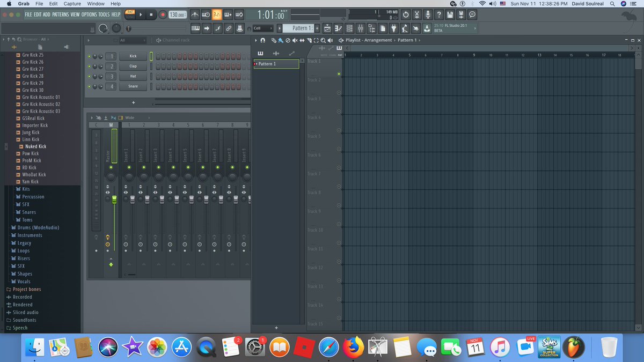Open the channel rack All filter dropdown
Viewport: 644px width, 362px height.
point(132,40)
